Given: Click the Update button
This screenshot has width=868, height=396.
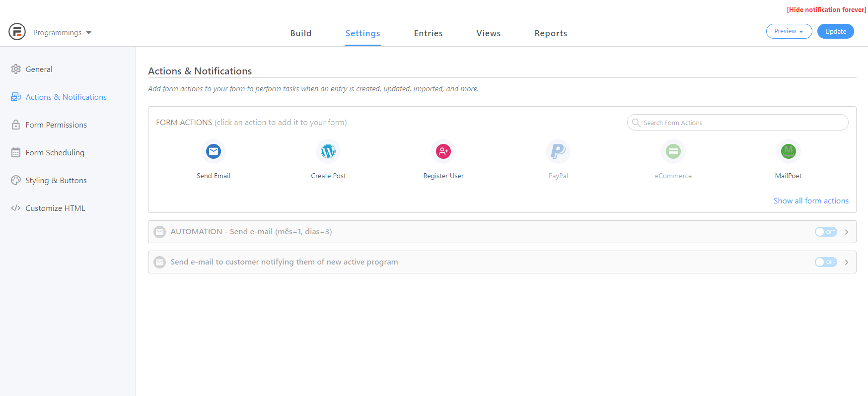Looking at the screenshot, I should [x=835, y=31].
